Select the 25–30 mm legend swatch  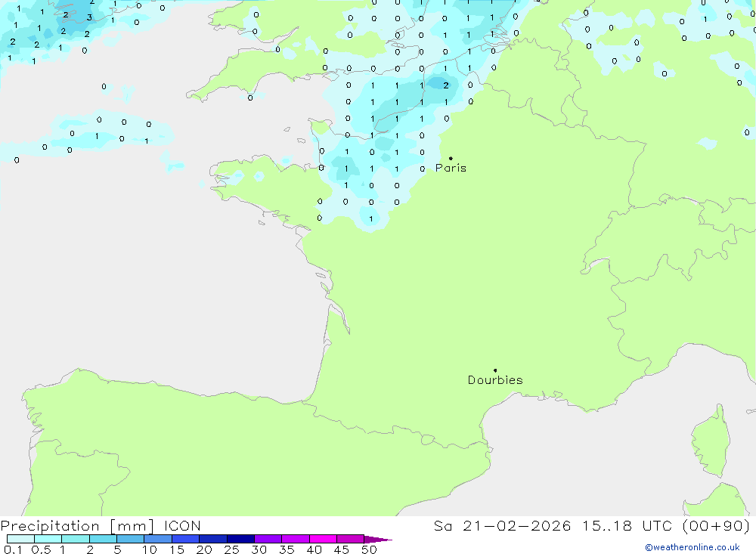click(x=240, y=539)
